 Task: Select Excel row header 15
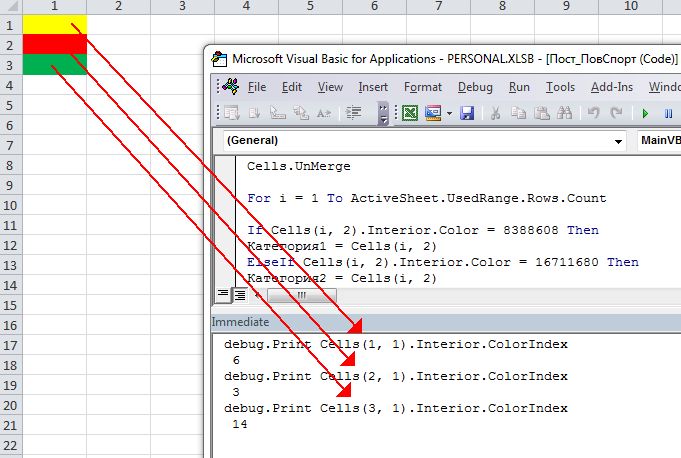click(x=10, y=305)
